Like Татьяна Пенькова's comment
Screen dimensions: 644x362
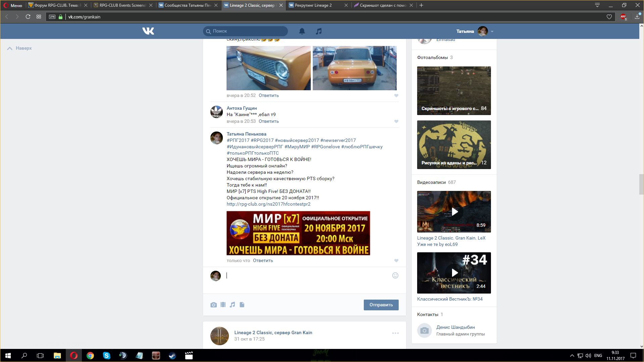[x=396, y=261]
